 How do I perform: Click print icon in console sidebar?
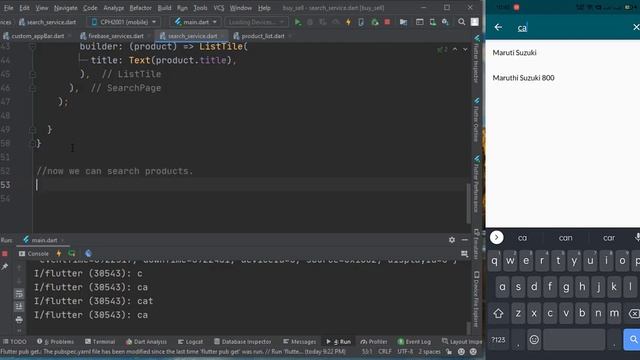click(19, 320)
